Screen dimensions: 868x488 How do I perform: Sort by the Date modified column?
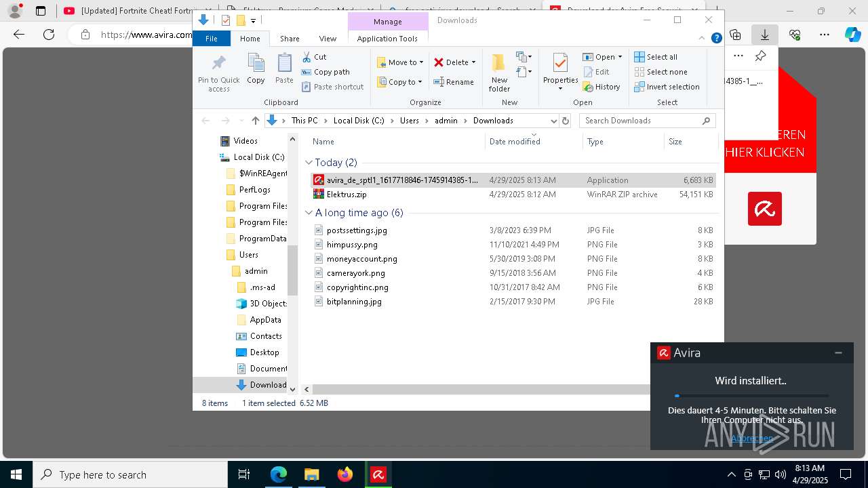tap(534, 142)
